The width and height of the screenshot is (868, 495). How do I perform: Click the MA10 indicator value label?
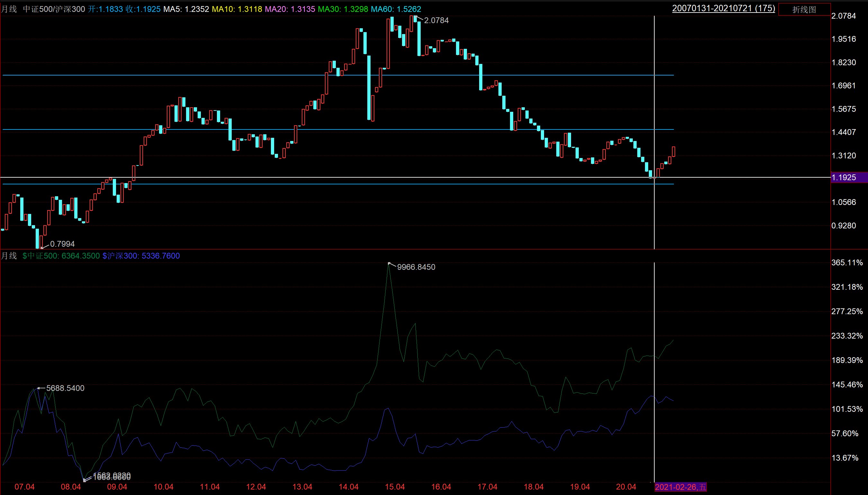237,9
